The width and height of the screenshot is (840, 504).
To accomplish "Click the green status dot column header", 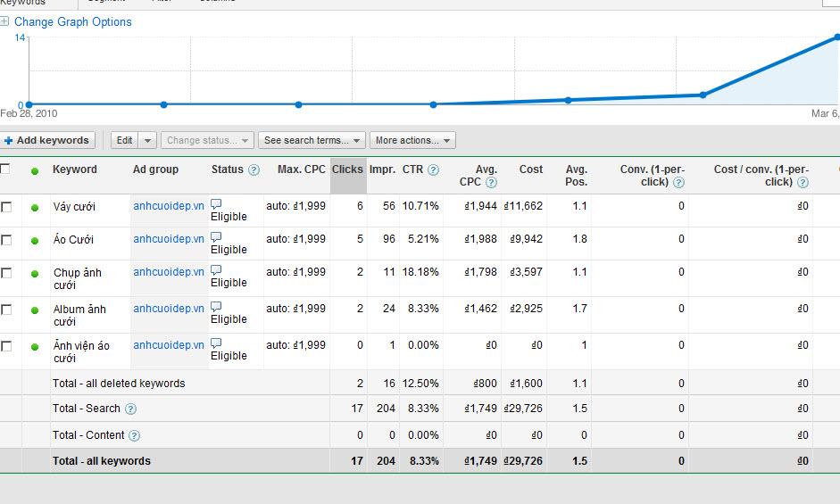I will pos(35,171).
